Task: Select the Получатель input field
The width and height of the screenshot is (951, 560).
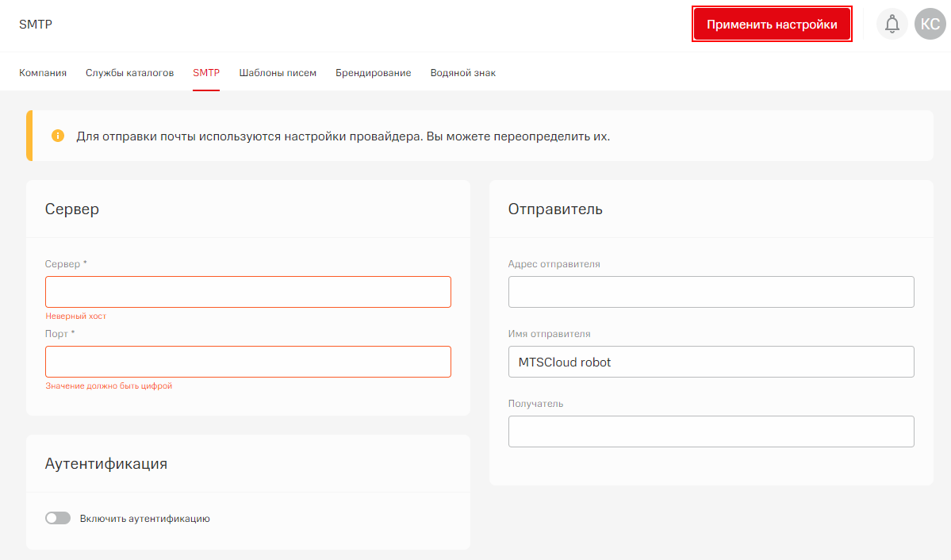Action: (x=711, y=432)
